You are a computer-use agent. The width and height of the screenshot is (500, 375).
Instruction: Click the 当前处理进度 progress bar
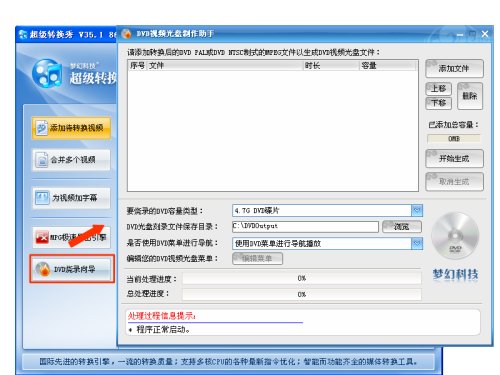(302, 278)
